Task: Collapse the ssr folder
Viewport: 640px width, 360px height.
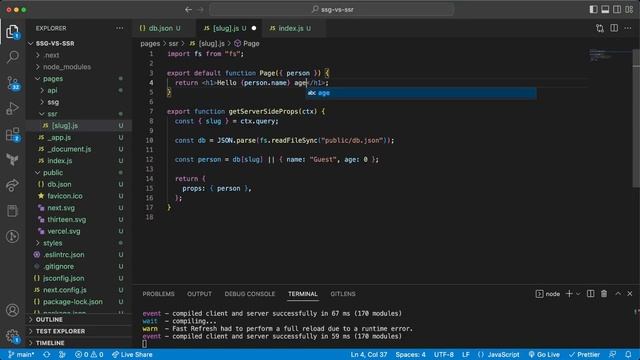Action: click(x=79, y=114)
